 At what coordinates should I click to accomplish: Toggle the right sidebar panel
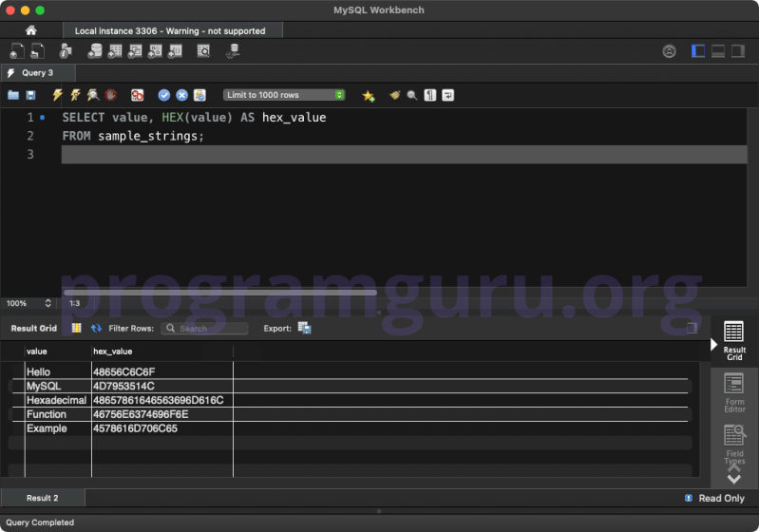click(738, 51)
